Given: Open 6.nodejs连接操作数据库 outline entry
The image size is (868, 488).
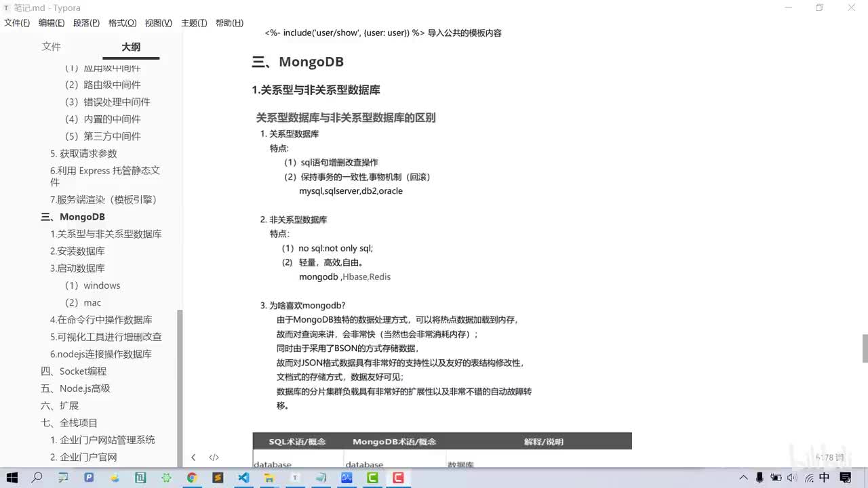Looking at the screenshot, I should 101,354.
